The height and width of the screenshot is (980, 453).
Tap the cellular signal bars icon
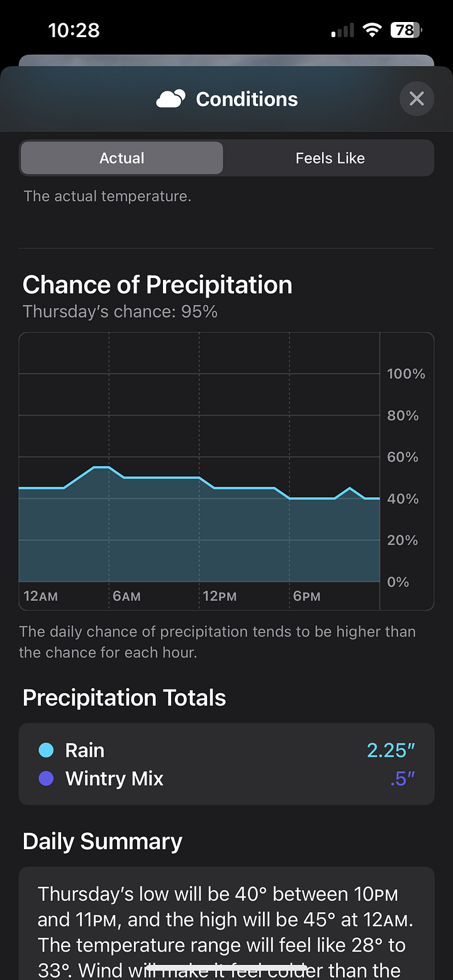pyautogui.click(x=342, y=29)
